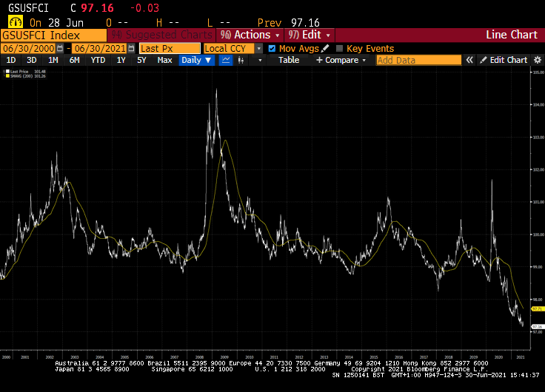Switch to Table view

[289, 60]
